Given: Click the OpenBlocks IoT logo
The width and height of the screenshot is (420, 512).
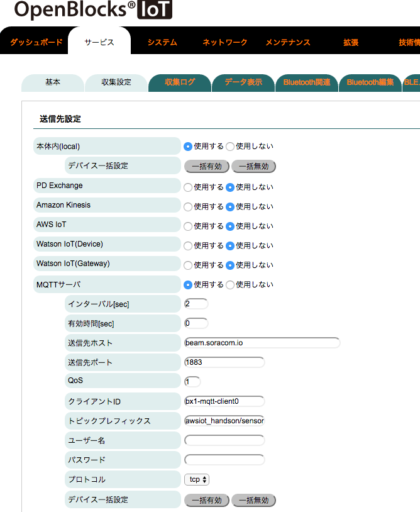Looking at the screenshot, I should click(93, 9).
